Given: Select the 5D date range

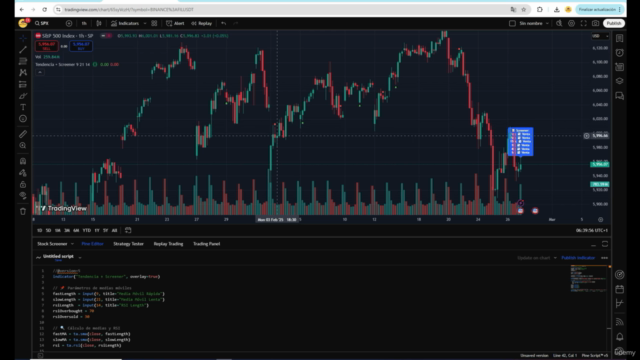Looking at the screenshot, I should click(x=49, y=231).
